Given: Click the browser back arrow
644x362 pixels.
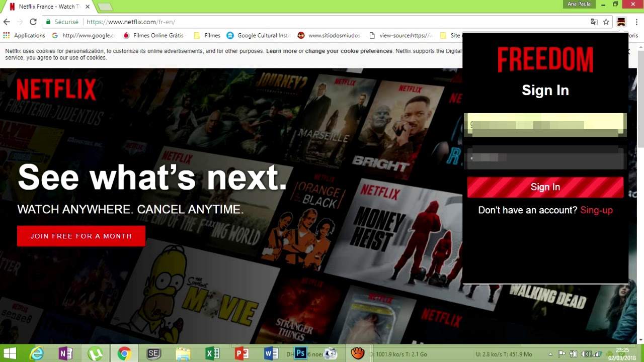Looking at the screenshot, I should (7, 22).
